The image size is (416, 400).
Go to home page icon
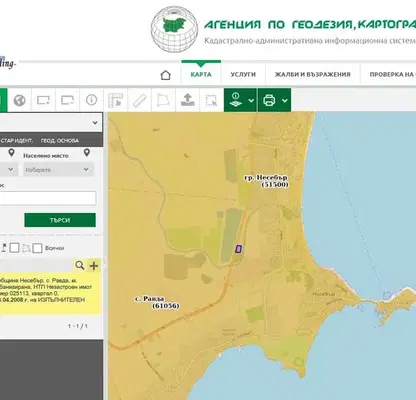pyautogui.click(x=166, y=75)
